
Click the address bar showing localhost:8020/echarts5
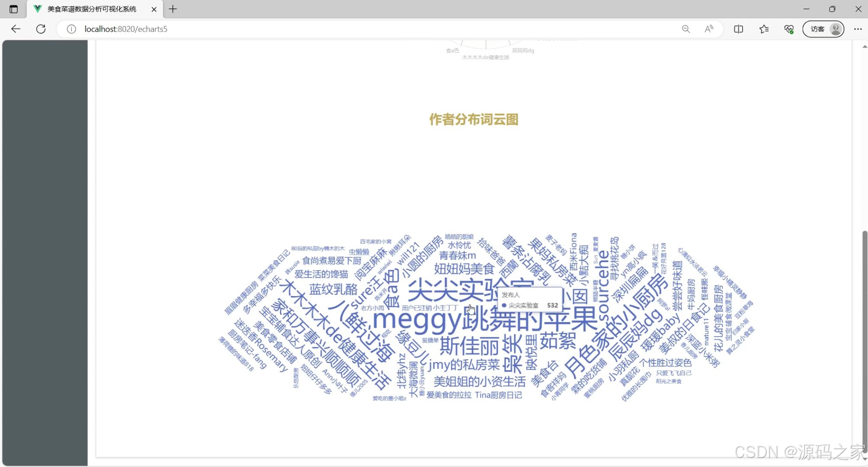(125, 29)
